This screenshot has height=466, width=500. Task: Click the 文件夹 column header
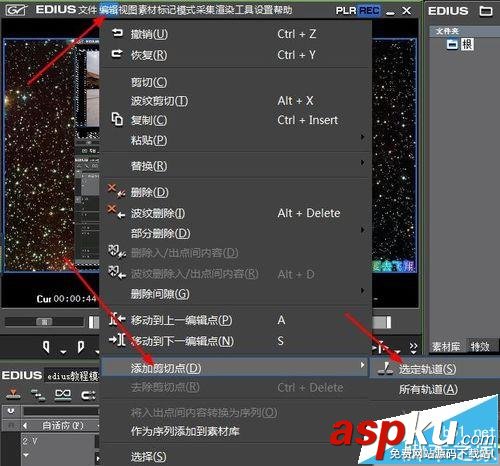pyautogui.click(x=448, y=31)
